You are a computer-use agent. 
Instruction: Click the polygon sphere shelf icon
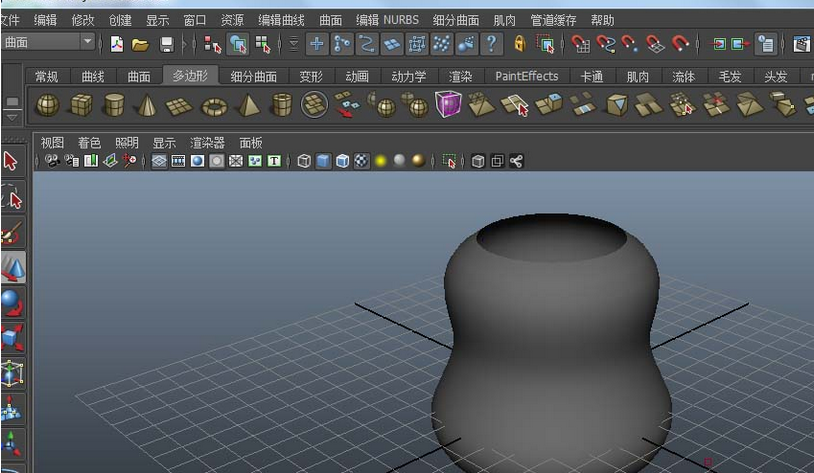pyautogui.click(x=47, y=104)
